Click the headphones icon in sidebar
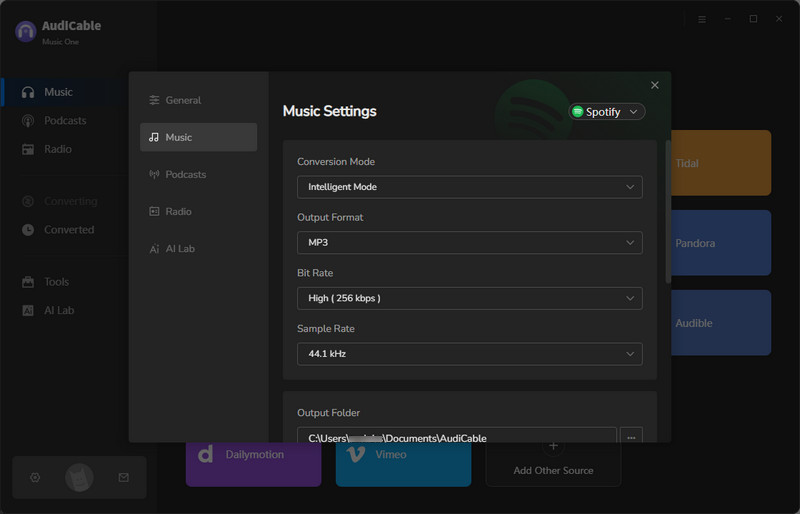800x514 pixels. click(28, 92)
